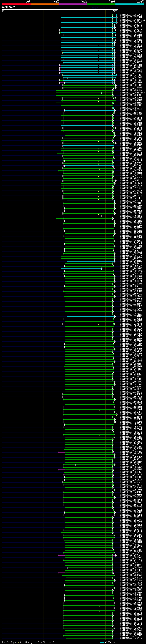146x644 pixels.
Task: Click the Large gaps legend text
Action: pos(10,642)
